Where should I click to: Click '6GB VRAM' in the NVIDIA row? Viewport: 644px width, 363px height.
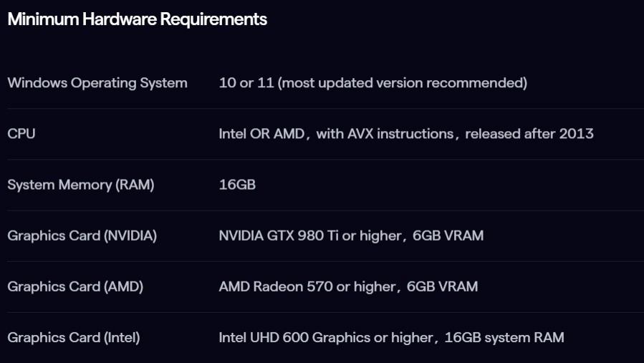(448, 236)
